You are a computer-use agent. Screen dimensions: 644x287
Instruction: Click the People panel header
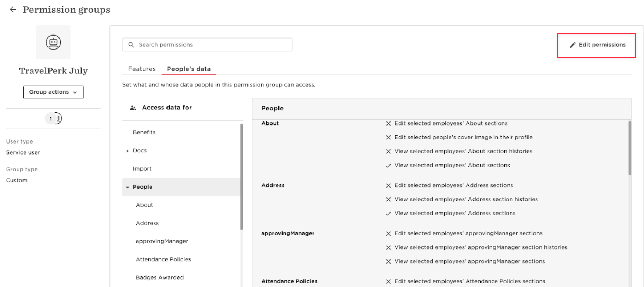(x=442, y=109)
